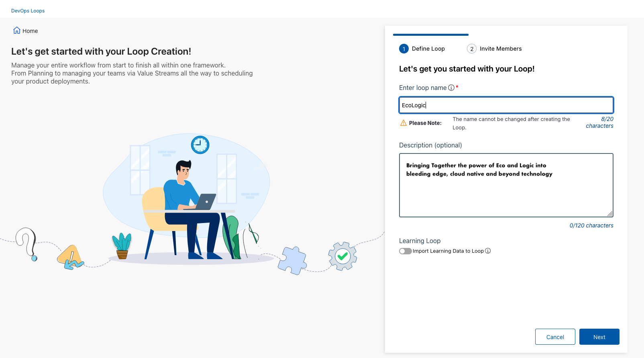Click the Home breadcrumb text

coord(30,31)
